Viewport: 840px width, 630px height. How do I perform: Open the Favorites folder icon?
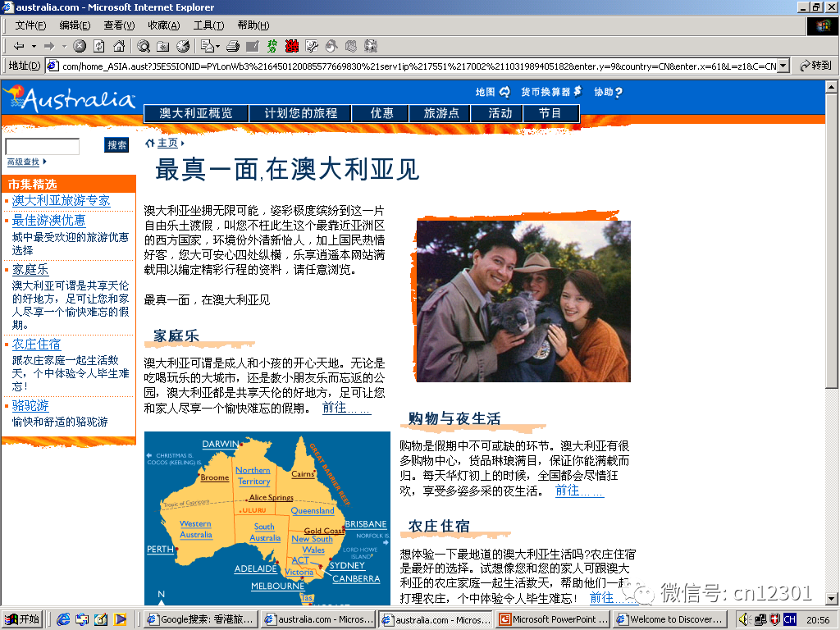pos(163,47)
